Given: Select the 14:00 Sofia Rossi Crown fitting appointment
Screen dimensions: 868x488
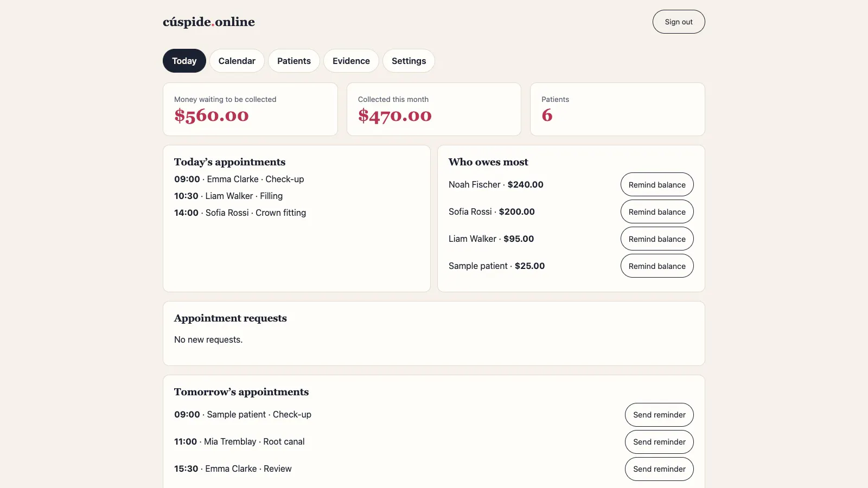Looking at the screenshot, I should click(x=240, y=213).
